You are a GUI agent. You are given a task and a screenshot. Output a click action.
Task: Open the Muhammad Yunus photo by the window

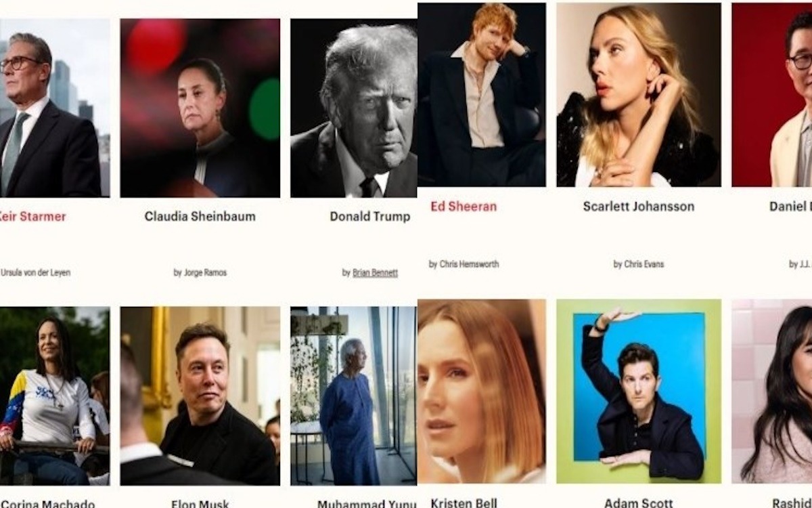354,396
